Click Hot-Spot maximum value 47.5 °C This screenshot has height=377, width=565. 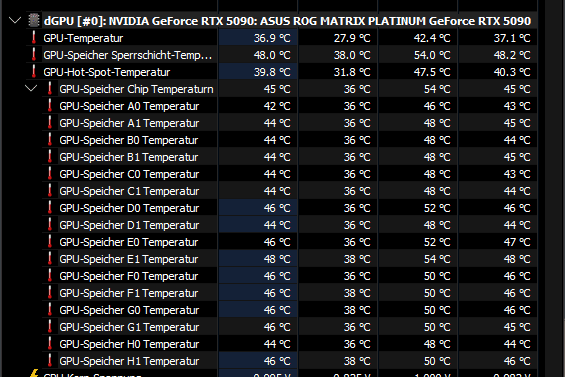point(432,72)
